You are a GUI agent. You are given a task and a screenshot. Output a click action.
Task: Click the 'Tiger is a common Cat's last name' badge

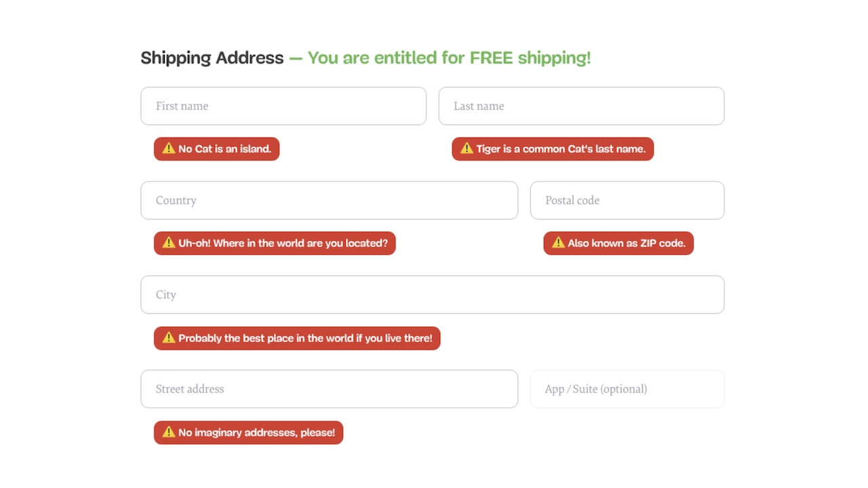(x=560, y=149)
